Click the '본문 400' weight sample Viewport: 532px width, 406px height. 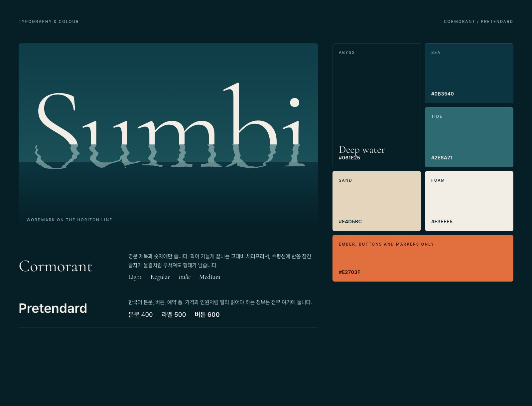(141, 314)
